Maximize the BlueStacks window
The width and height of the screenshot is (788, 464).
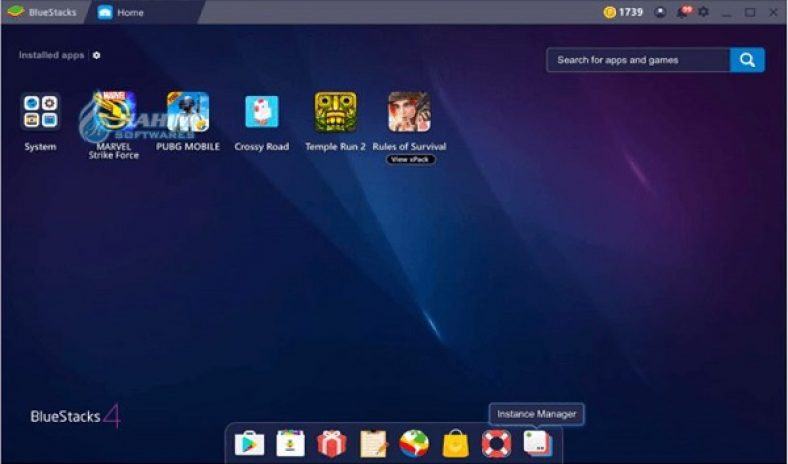point(750,12)
